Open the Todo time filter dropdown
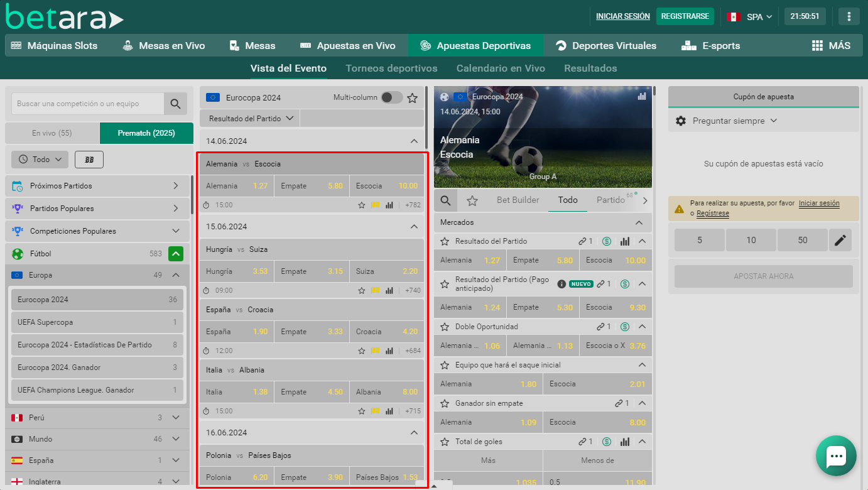868x490 pixels. 40,160
